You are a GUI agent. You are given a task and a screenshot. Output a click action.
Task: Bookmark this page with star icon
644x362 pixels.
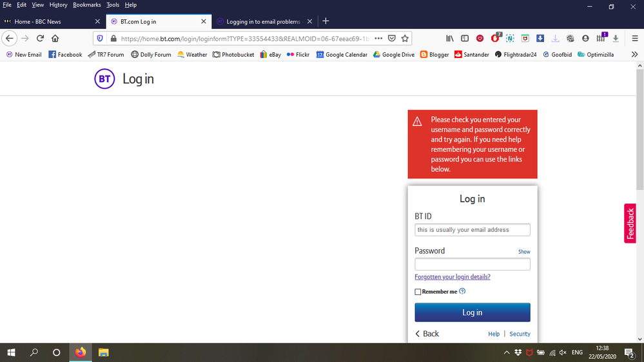(405, 39)
